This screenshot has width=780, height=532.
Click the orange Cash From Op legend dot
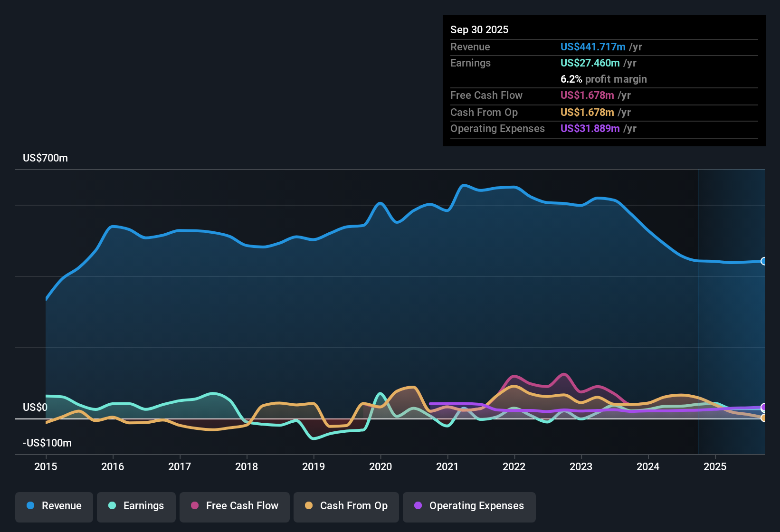point(309,506)
